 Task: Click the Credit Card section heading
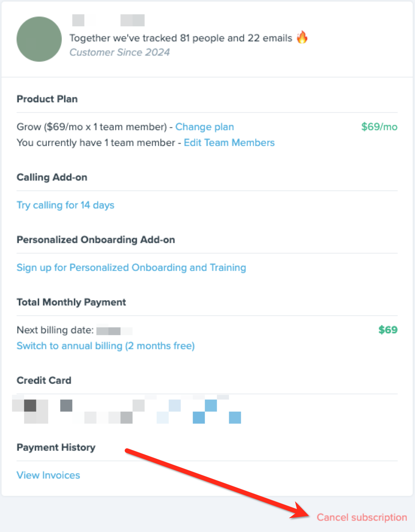coord(44,380)
